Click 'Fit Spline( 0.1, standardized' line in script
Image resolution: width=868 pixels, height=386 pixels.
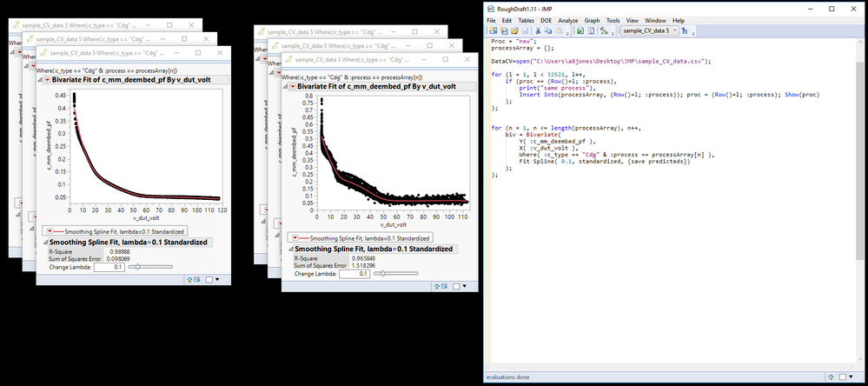[x=604, y=161]
